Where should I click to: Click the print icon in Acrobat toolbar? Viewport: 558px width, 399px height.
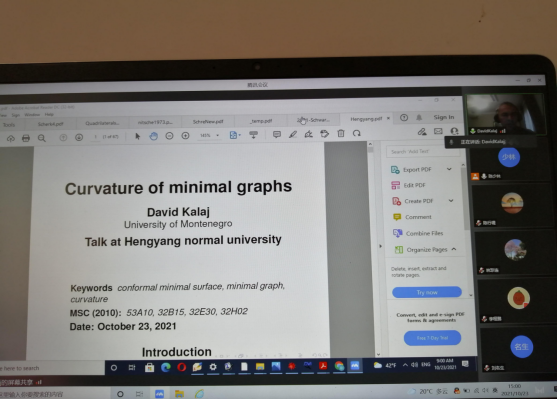click(x=26, y=138)
